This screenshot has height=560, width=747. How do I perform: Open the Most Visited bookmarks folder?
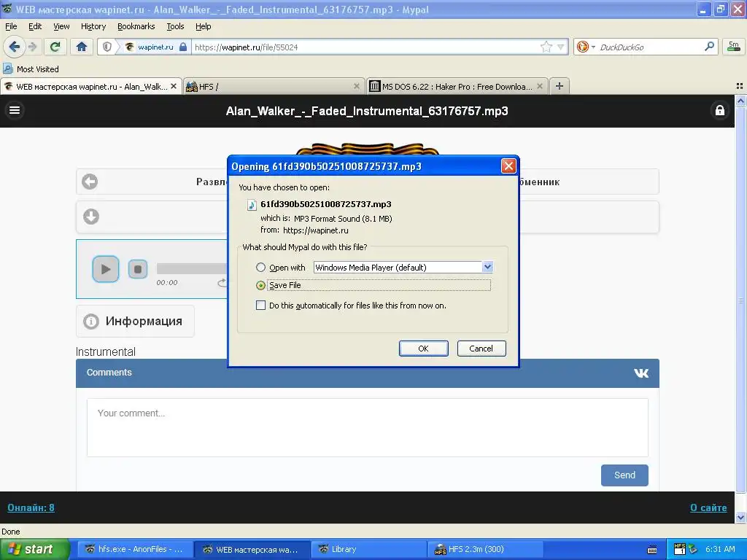pos(31,69)
